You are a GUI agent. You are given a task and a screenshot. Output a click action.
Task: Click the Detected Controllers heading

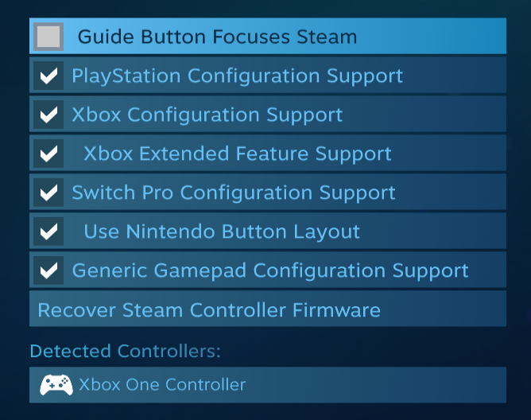(x=125, y=351)
